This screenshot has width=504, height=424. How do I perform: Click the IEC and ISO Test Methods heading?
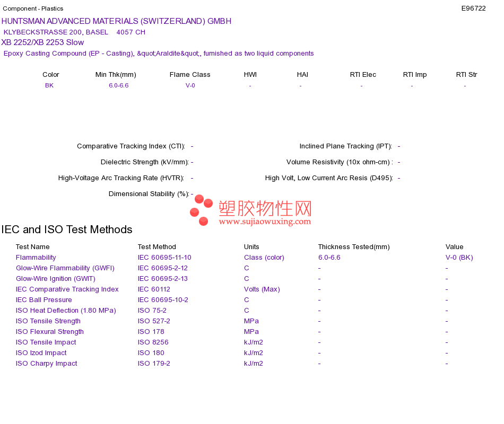pyautogui.click(x=67, y=229)
